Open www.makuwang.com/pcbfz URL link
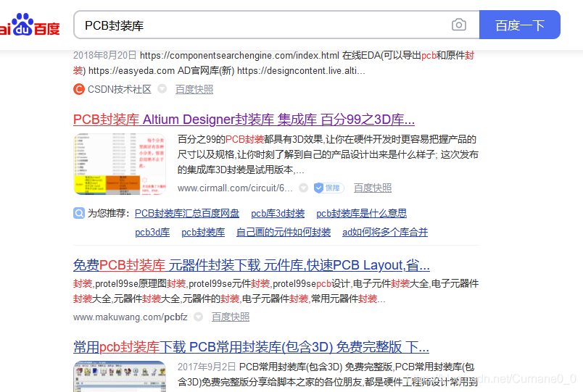Image resolution: width=583 pixels, height=392 pixels. tap(130, 317)
